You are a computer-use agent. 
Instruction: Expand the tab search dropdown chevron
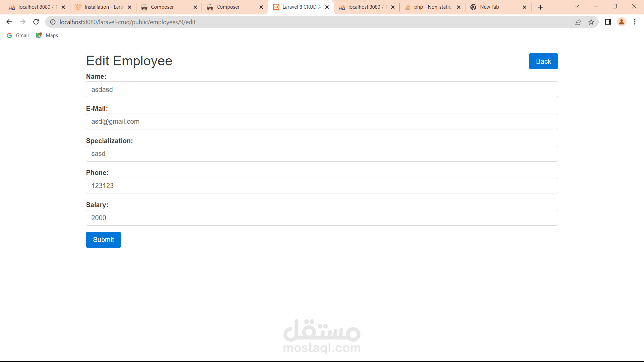tap(577, 6)
